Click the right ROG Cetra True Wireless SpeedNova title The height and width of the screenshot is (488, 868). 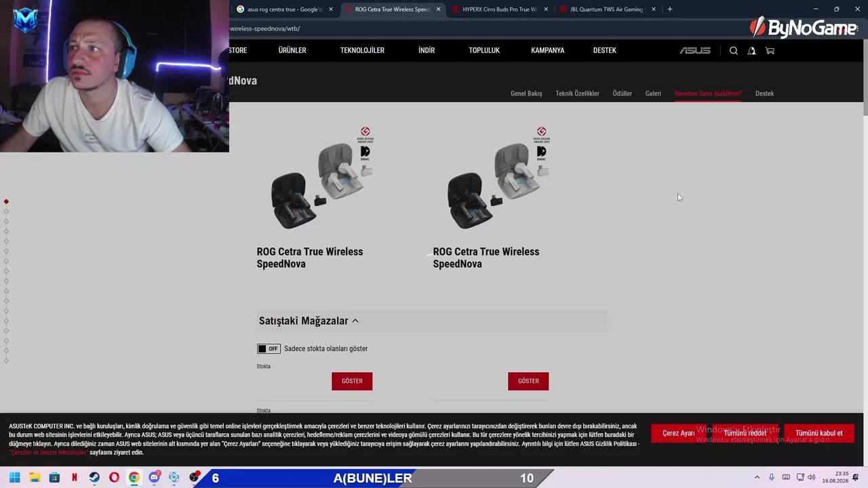point(486,258)
